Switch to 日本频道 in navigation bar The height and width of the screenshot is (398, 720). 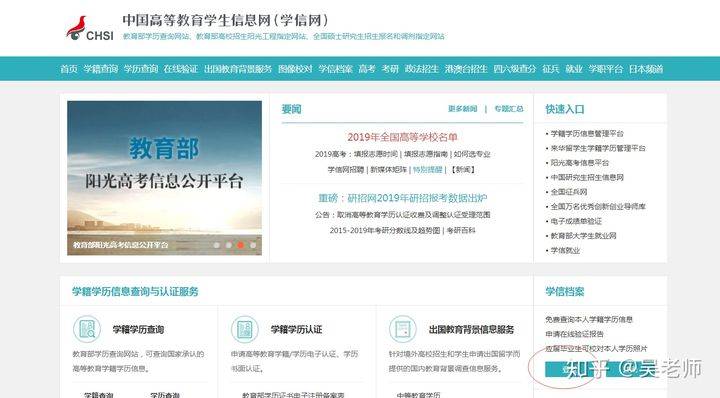[x=646, y=69]
